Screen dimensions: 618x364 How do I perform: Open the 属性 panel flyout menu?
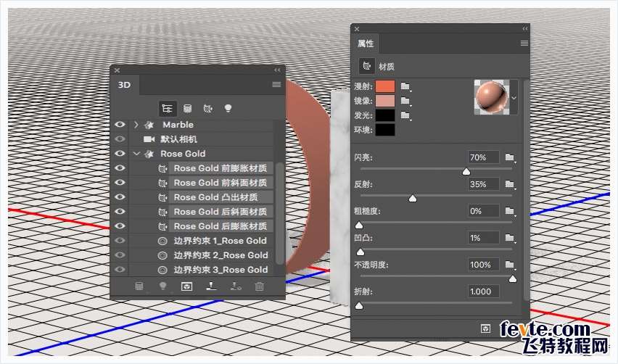click(x=524, y=44)
